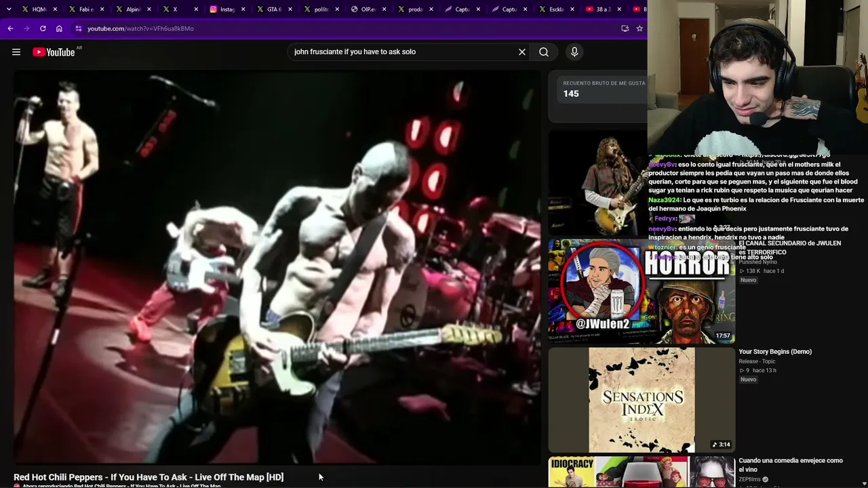Click the youtube.com address bar URL
This screenshot has width=868, height=488.
tap(140, 28)
